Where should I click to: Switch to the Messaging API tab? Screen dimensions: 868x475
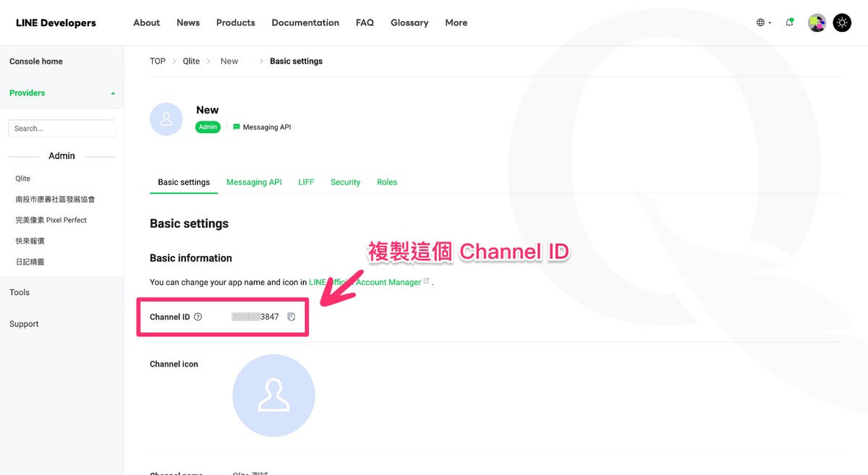[254, 182]
